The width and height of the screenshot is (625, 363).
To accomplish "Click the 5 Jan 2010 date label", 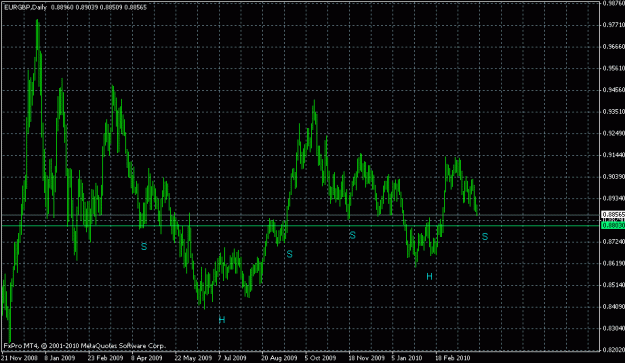I will (406, 358).
